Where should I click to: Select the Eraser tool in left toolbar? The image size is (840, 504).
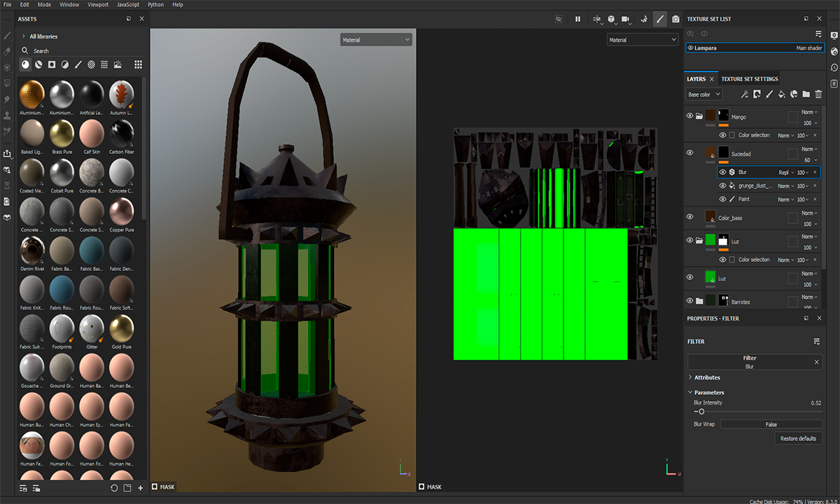coord(7,51)
